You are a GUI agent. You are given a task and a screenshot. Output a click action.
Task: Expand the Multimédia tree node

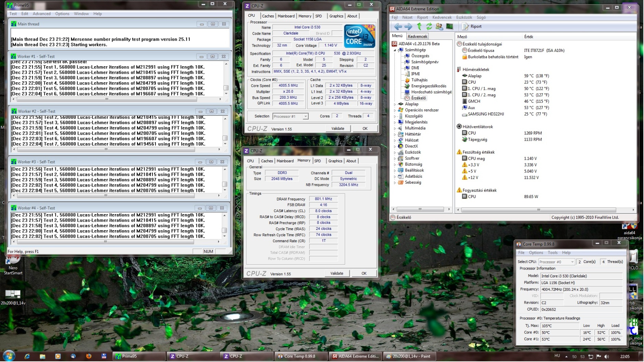pos(395,128)
